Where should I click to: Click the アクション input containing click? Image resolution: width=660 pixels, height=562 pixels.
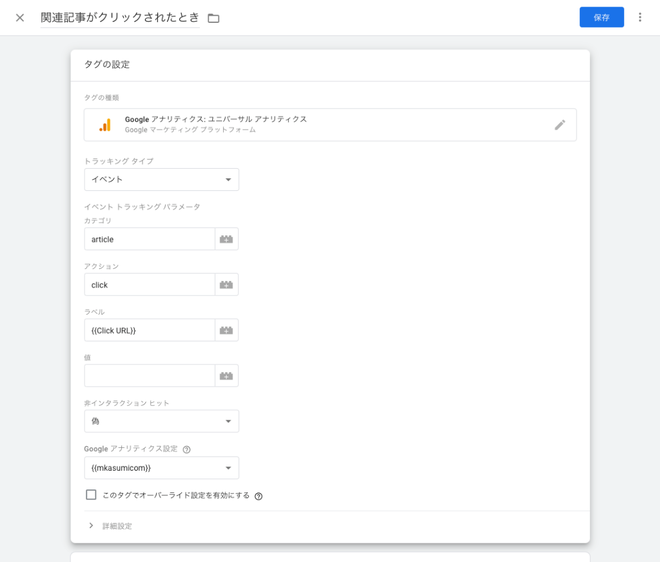tap(149, 285)
